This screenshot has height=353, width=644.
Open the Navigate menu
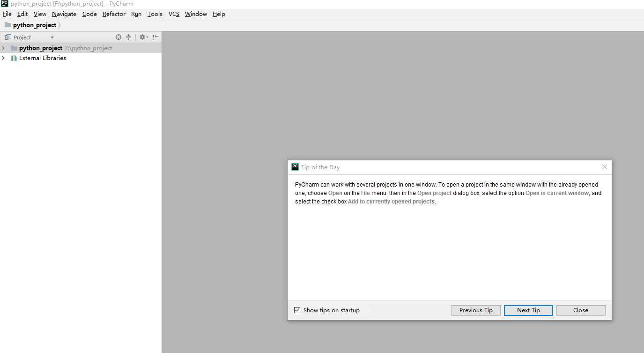[64, 14]
